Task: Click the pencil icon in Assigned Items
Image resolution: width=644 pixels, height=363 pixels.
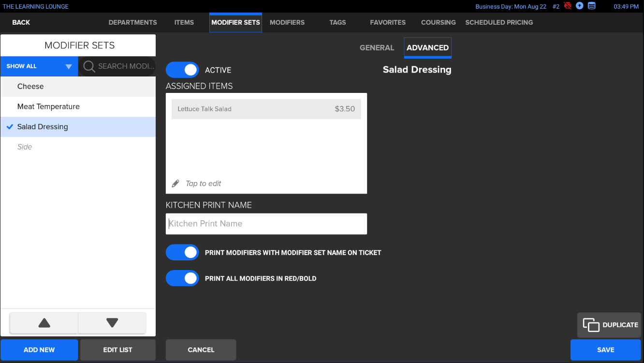Action: [176, 183]
